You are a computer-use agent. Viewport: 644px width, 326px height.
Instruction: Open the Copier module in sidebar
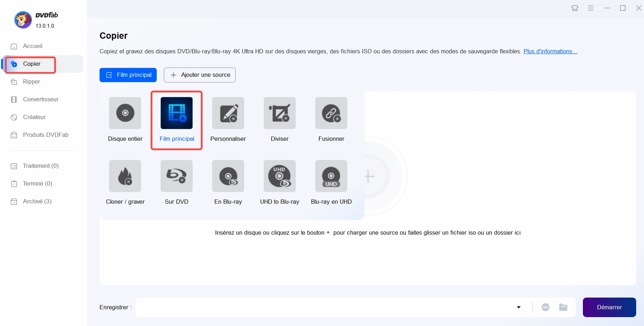click(43, 64)
